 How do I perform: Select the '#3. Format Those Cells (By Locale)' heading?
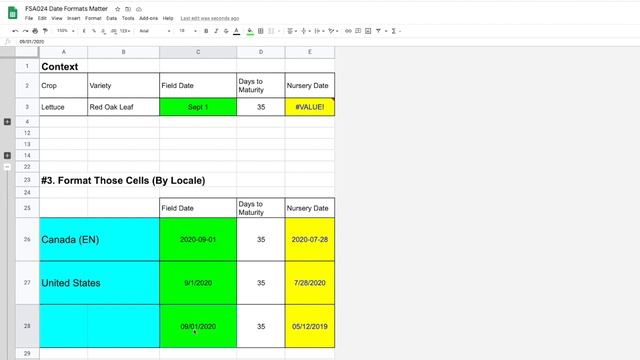[123, 180]
